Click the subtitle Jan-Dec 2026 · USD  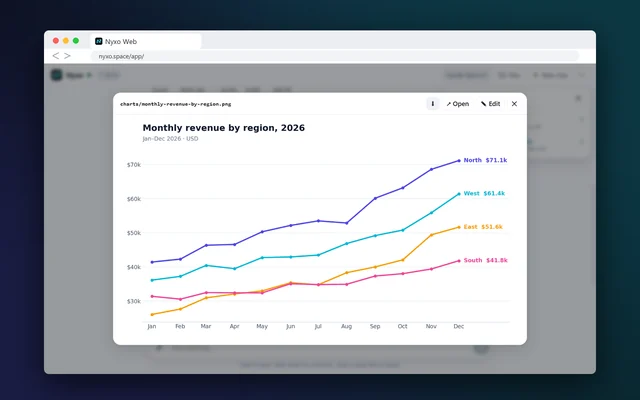tap(170, 139)
